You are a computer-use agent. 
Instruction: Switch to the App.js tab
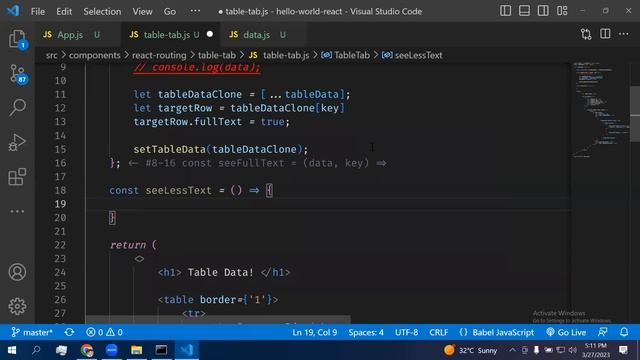pyautogui.click(x=70, y=35)
